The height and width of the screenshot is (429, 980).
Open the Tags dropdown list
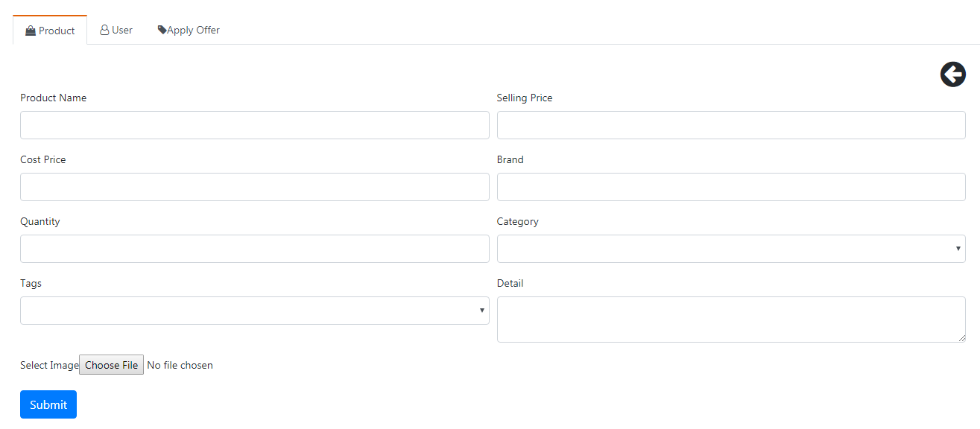click(x=255, y=311)
